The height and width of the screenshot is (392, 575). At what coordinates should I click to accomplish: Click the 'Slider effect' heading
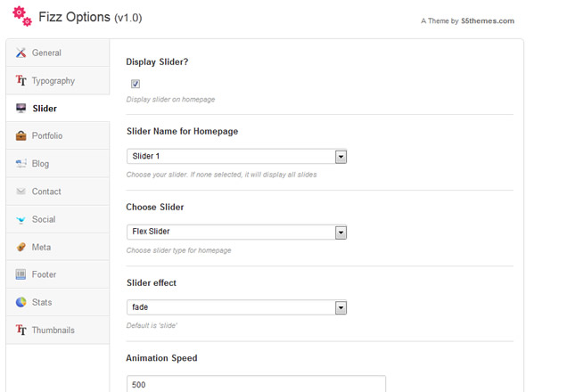point(152,282)
